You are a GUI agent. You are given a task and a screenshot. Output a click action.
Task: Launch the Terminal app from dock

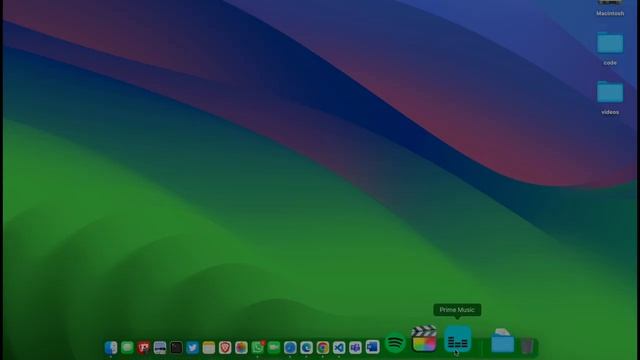coord(176,347)
